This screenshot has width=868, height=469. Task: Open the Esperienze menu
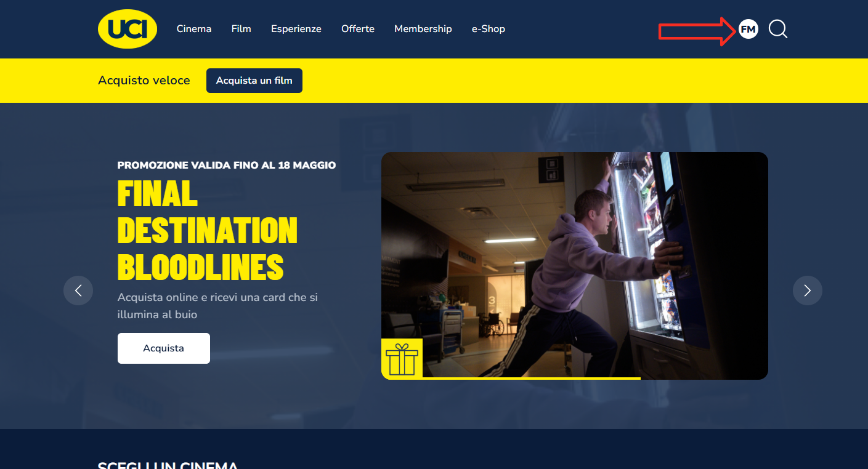296,29
